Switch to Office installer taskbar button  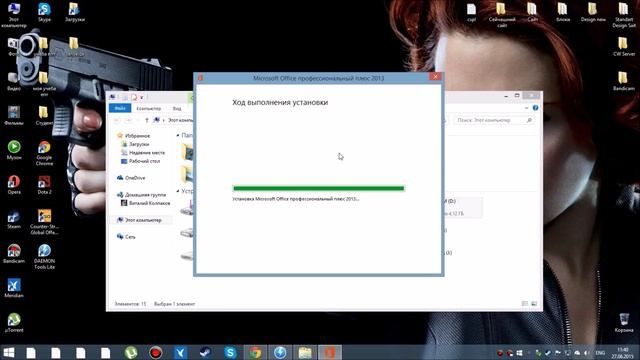click(x=329, y=353)
